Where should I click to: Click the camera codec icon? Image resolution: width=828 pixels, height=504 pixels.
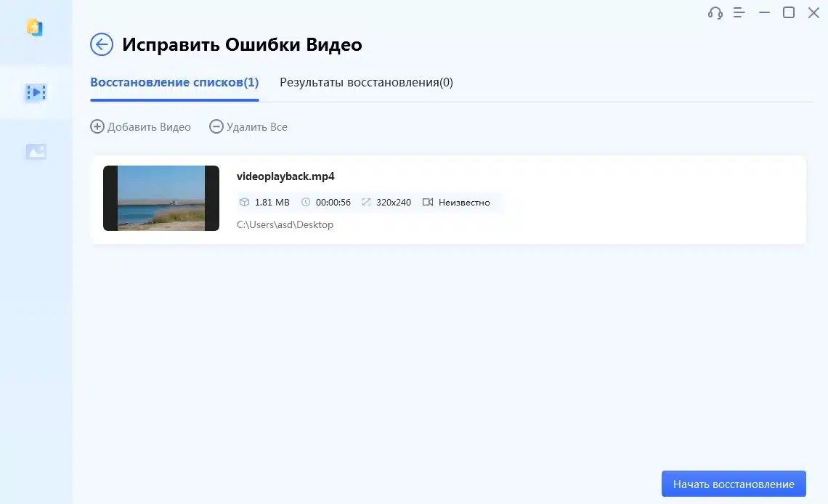428,203
